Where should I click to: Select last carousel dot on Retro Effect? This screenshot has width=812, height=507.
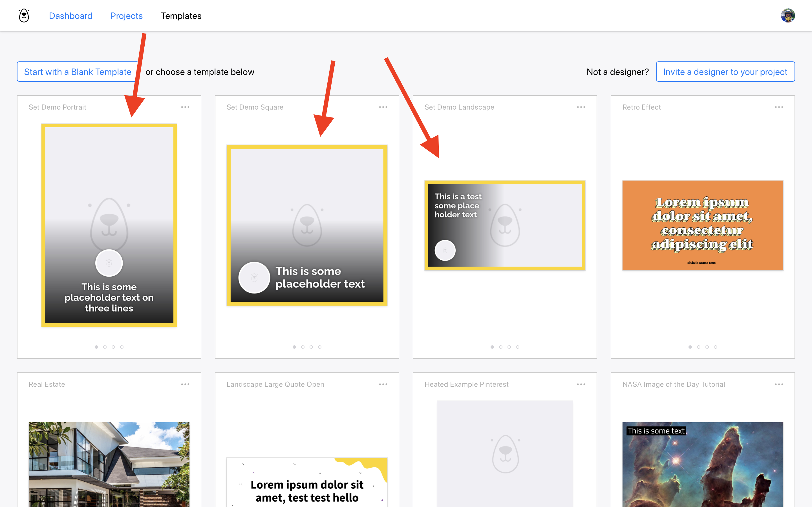point(716,347)
